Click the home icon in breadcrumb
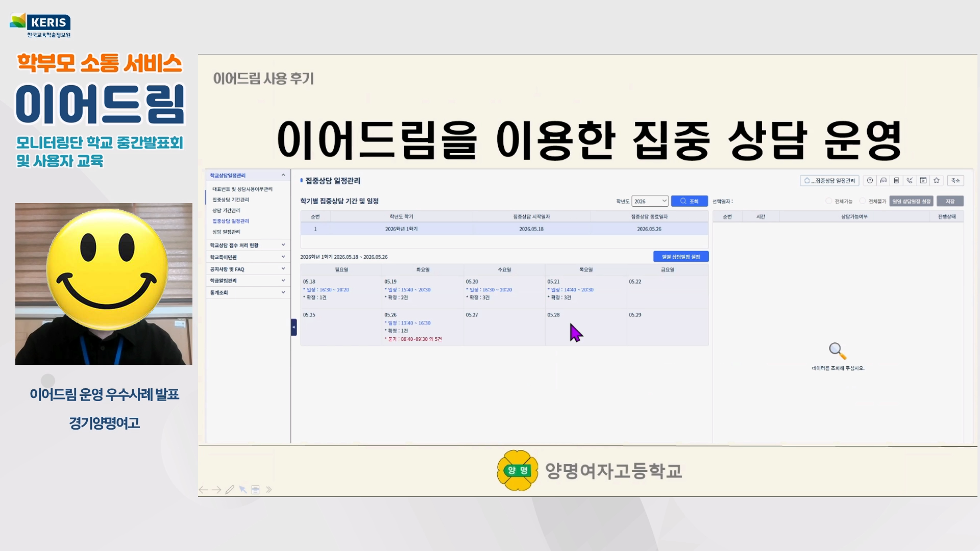The height and width of the screenshot is (551, 980). point(807,181)
